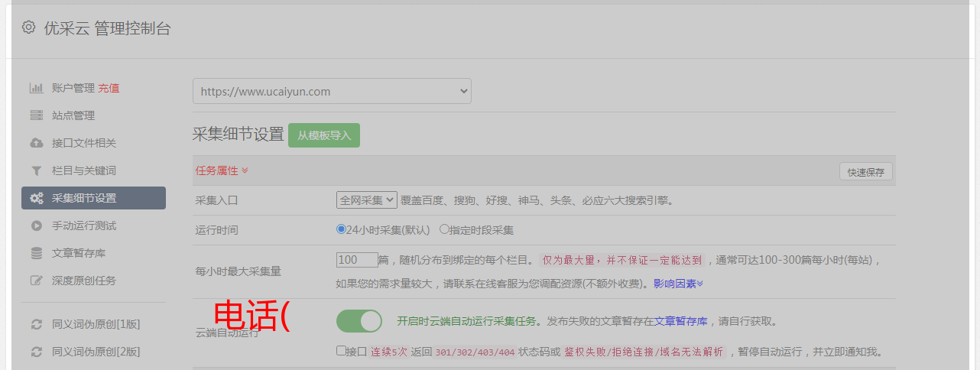Viewport: 980px width, 370px height.
Task: Click the bar chart icon for 账户管理
Action: [x=36, y=88]
